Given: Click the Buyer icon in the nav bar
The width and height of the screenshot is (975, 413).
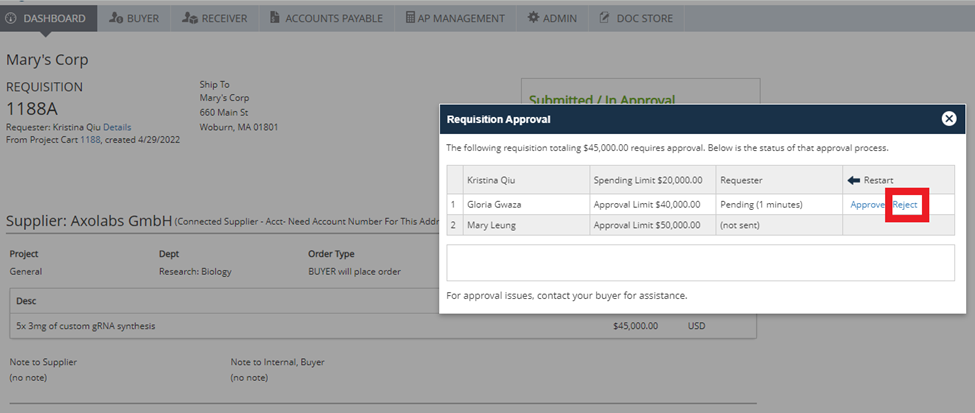Looking at the screenshot, I should click(116, 18).
